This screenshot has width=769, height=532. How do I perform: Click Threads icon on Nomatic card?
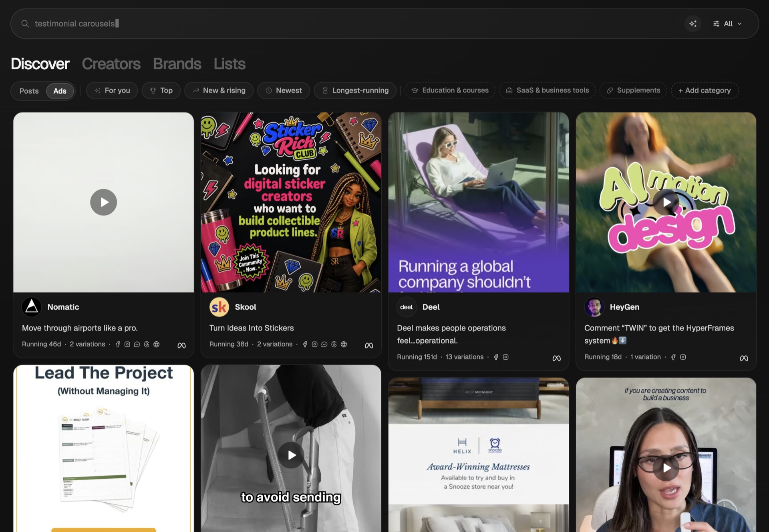click(147, 345)
